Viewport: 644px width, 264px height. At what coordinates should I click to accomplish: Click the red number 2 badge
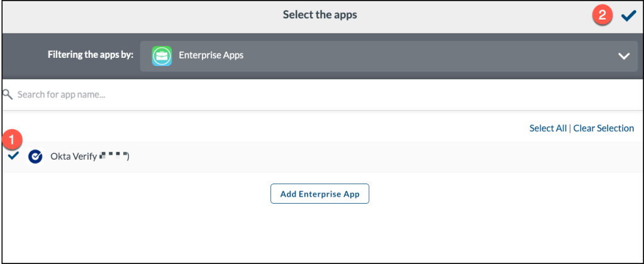[x=602, y=16]
